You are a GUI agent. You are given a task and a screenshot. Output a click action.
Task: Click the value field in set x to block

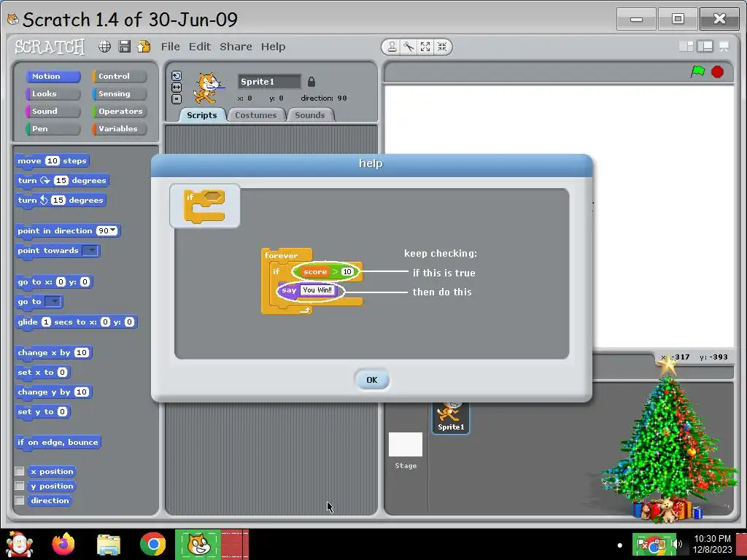pos(63,373)
